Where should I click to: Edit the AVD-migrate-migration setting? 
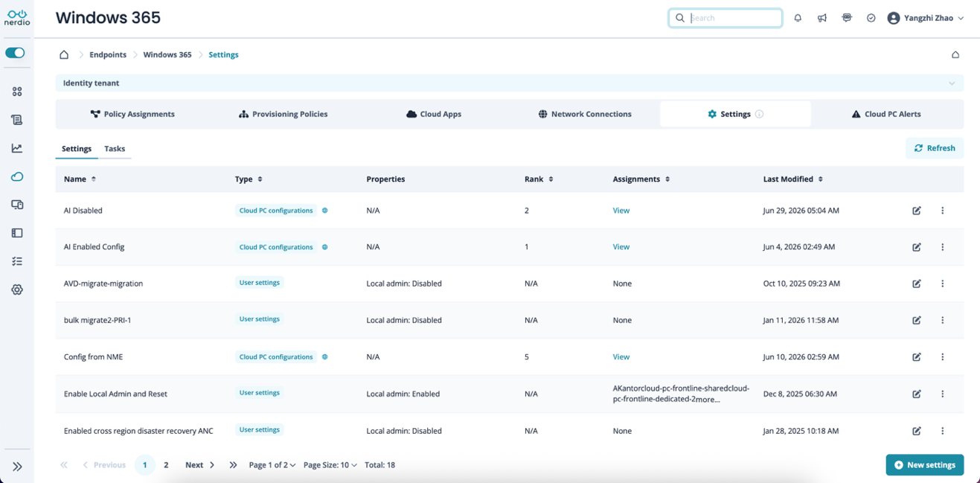pyautogui.click(x=917, y=284)
